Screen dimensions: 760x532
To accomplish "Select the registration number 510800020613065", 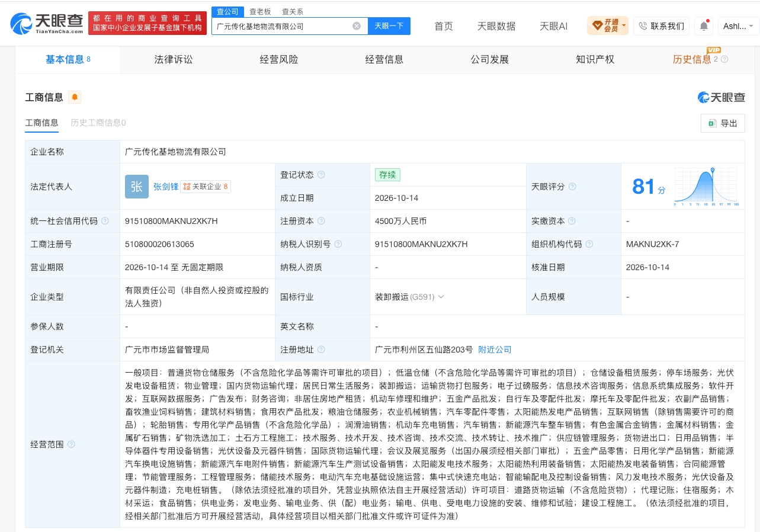I will [159, 244].
